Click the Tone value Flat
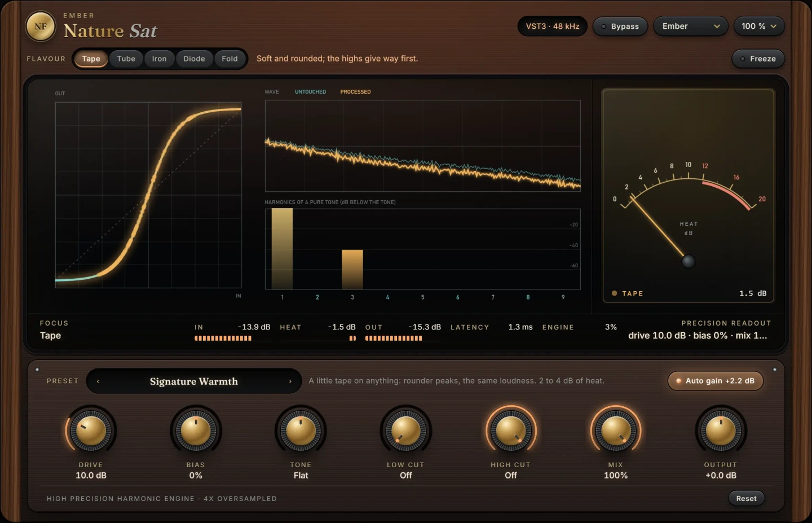This screenshot has height=523, width=812. pos(301,476)
